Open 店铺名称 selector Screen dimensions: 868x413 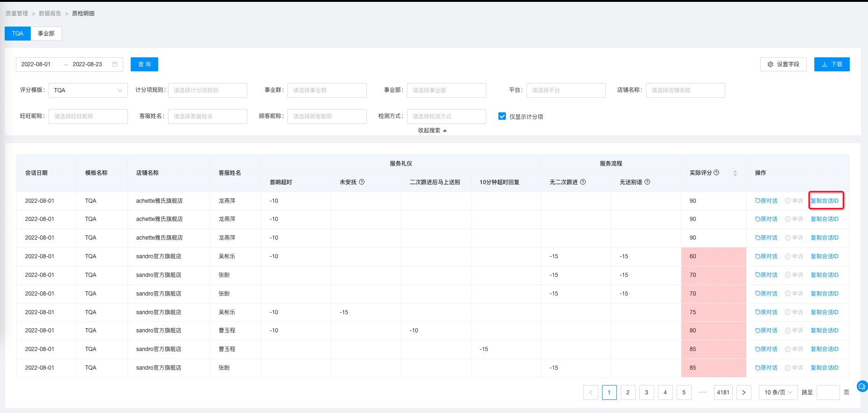[686, 90]
